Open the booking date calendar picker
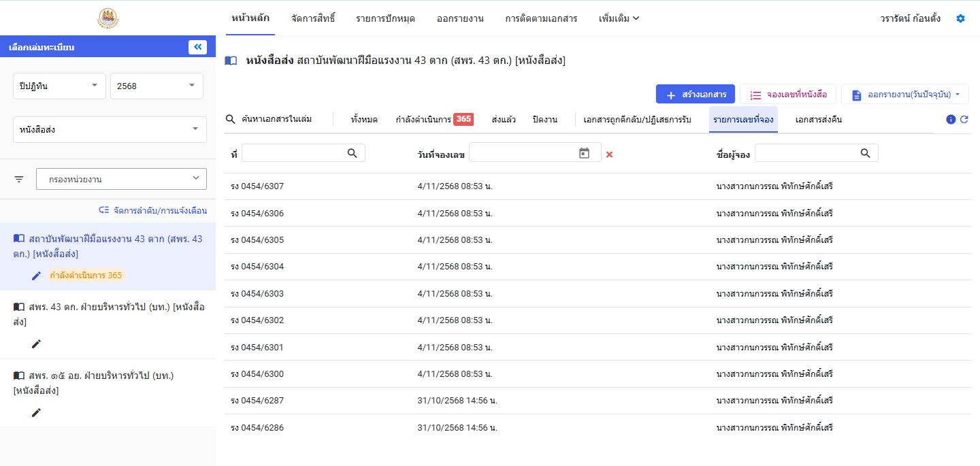980x466 pixels. point(584,154)
